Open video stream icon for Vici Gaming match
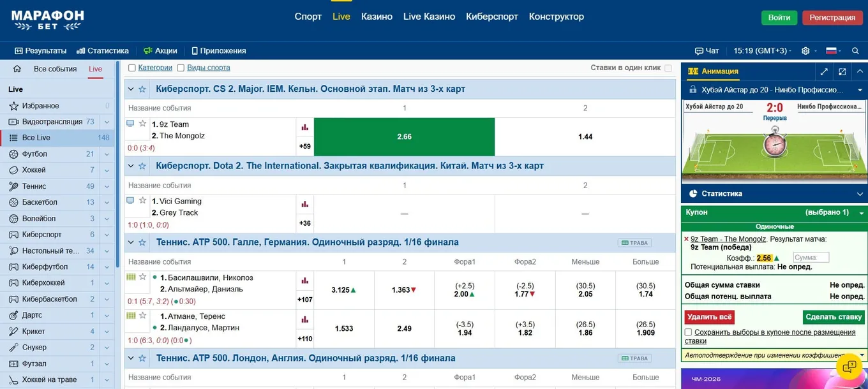 click(x=131, y=200)
